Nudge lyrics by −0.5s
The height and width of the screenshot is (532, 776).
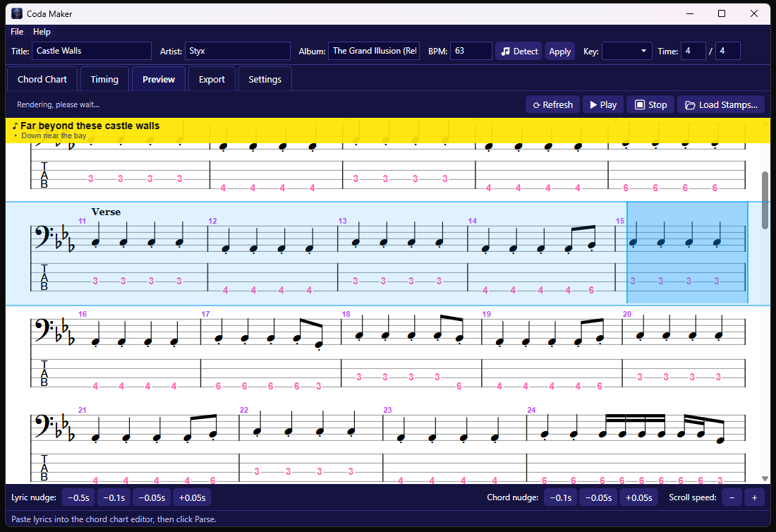(x=78, y=497)
